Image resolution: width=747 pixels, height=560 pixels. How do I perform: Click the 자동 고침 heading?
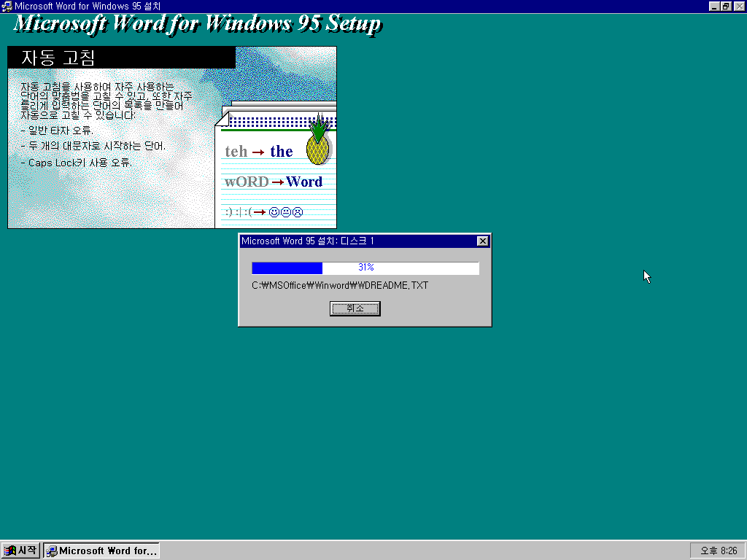tap(58, 58)
